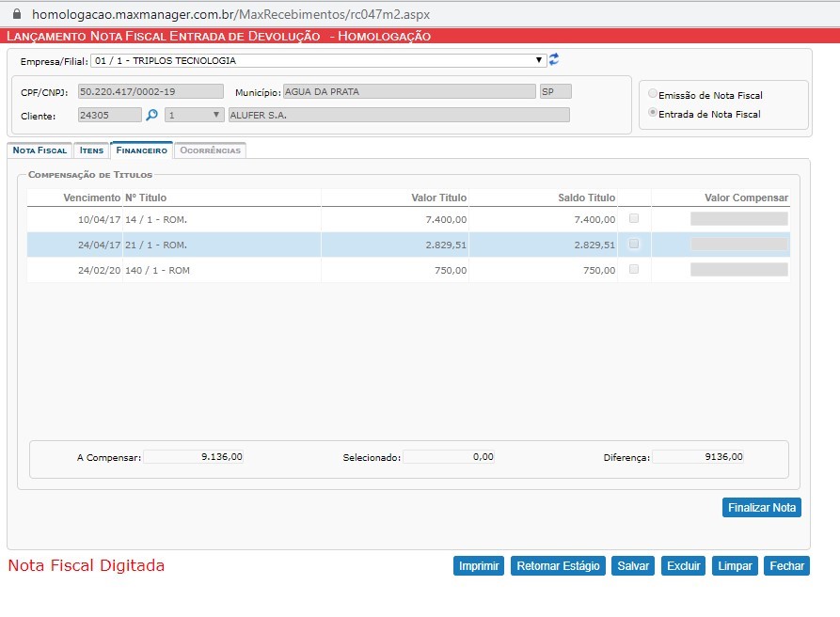Click title number 14 / 1 - ROM.
The width and height of the screenshot is (840, 617).
(156, 219)
